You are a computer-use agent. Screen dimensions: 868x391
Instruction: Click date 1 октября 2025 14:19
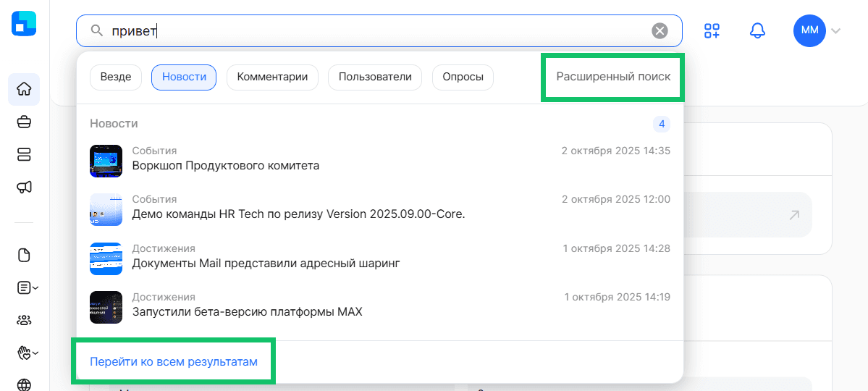point(618,298)
